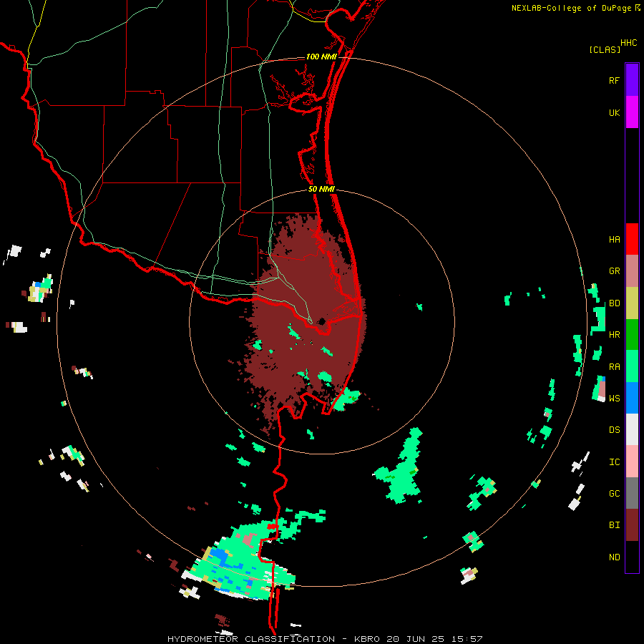Click the RF purple legend swatch
This screenshot has height=644, width=644.
pos(632,80)
